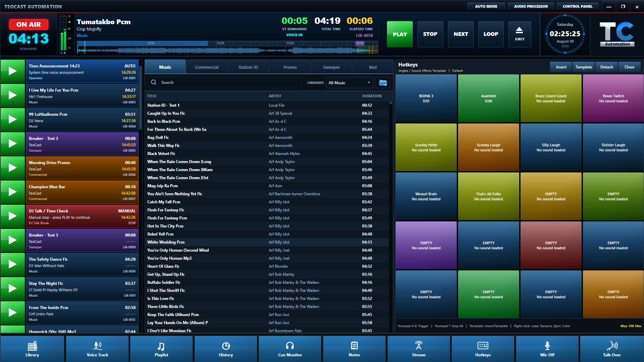Switch to the Promo tab

click(x=290, y=67)
